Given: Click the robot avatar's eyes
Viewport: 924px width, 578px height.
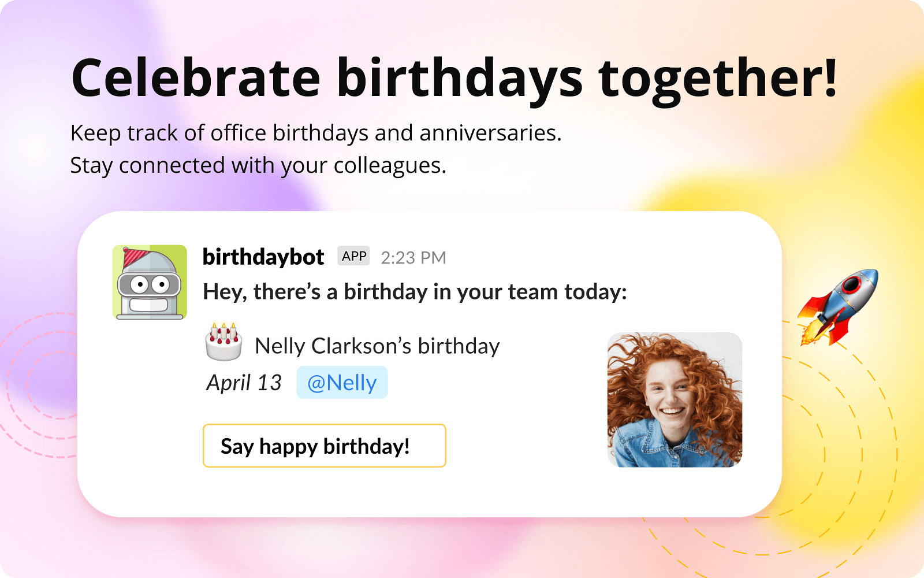Looking at the screenshot, I should (x=150, y=284).
